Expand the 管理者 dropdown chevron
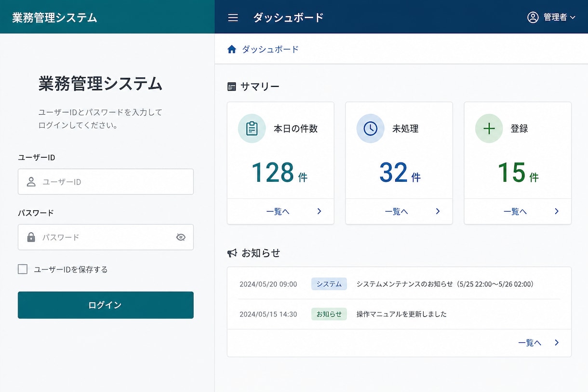The width and height of the screenshot is (588, 392). point(573,18)
